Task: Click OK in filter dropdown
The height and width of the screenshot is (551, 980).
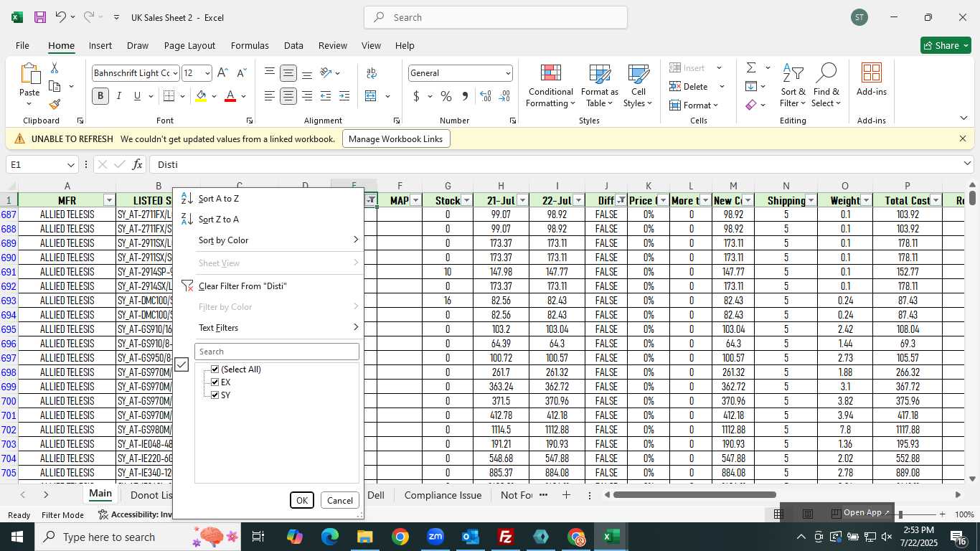Action: pos(302,501)
